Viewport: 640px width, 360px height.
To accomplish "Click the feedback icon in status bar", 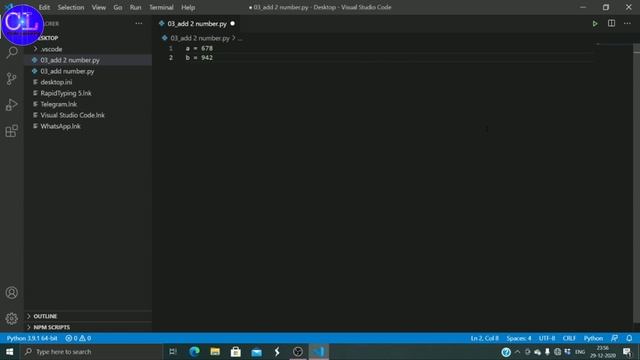I will coord(614,338).
